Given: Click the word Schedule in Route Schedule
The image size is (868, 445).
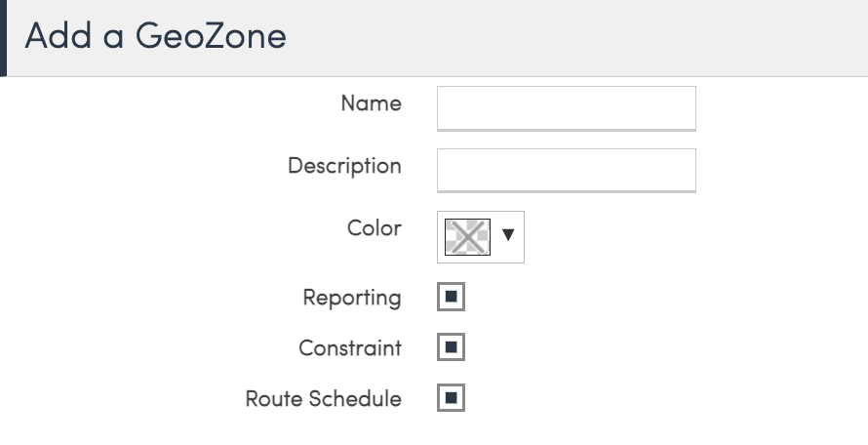Looking at the screenshot, I should [355, 399].
